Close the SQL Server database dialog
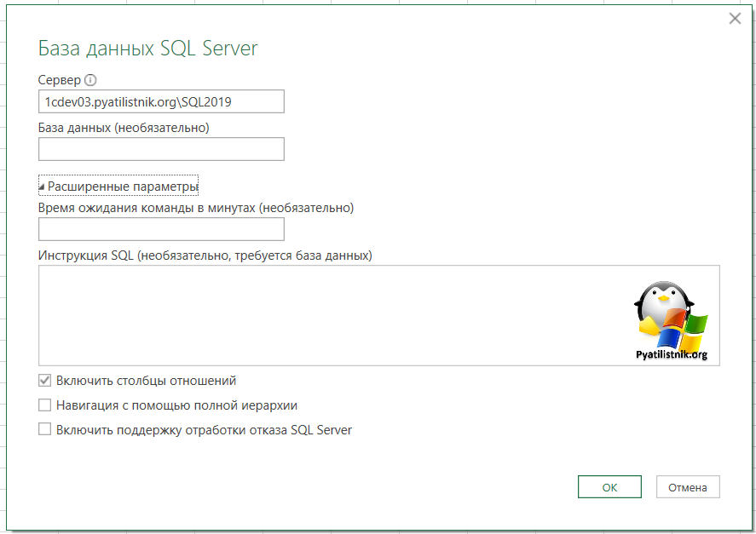The image size is (756, 534). coord(735,19)
